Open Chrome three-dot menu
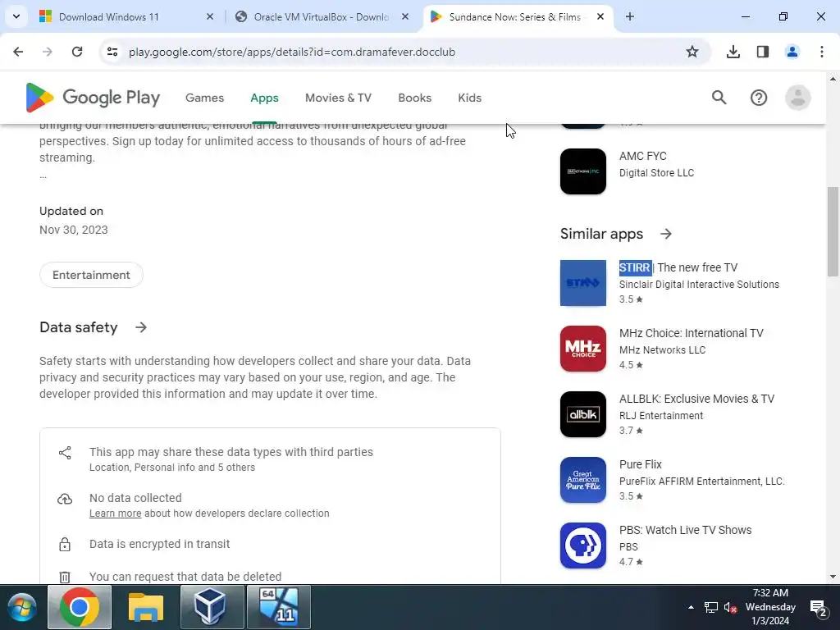Image resolution: width=840 pixels, height=630 pixels. [x=821, y=52]
